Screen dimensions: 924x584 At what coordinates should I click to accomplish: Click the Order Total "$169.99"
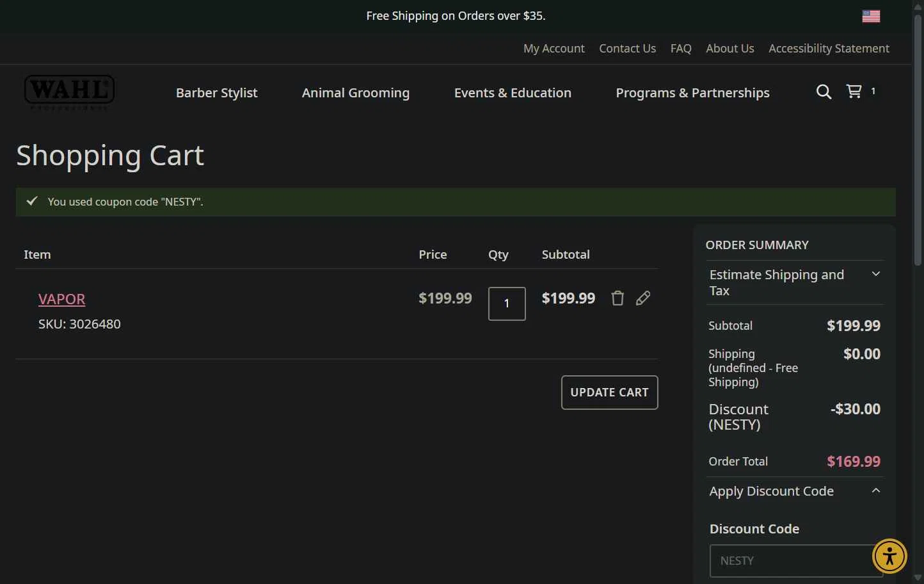tap(854, 461)
